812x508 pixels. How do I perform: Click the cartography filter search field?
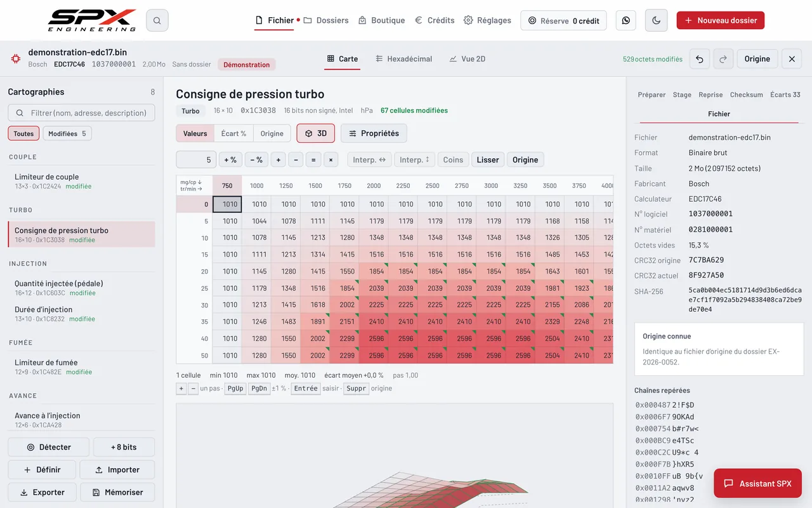tap(81, 113)
